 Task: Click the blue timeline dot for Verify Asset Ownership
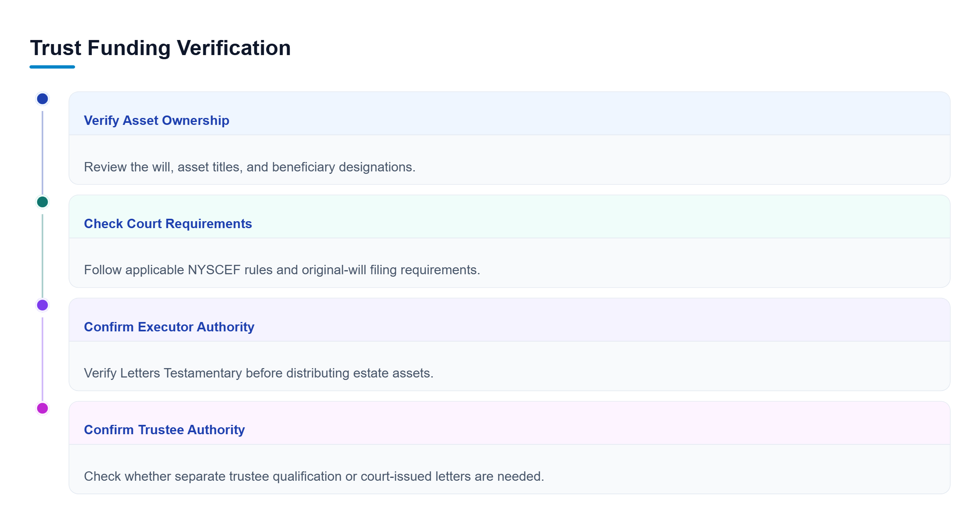pos(42,99)
